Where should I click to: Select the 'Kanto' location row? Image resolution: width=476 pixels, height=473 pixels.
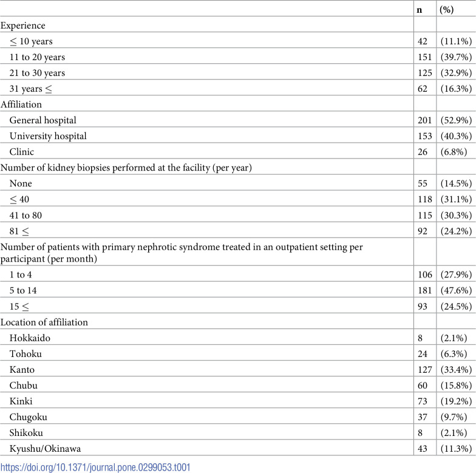238,369
